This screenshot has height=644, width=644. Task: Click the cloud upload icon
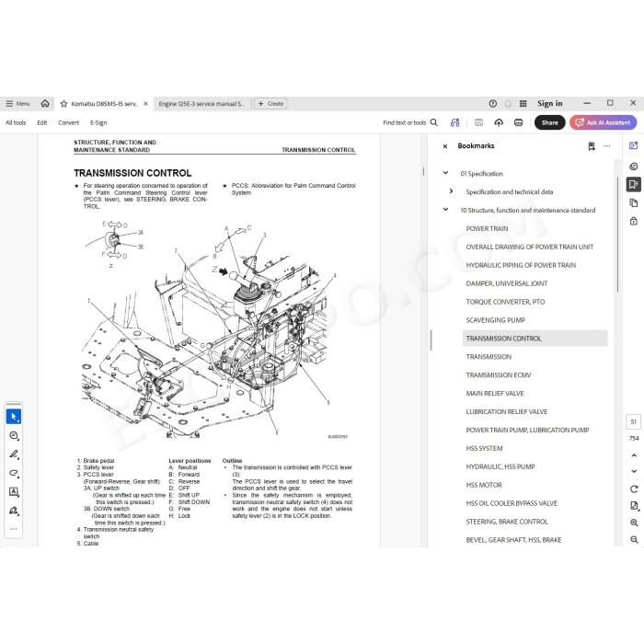(499, 122)
